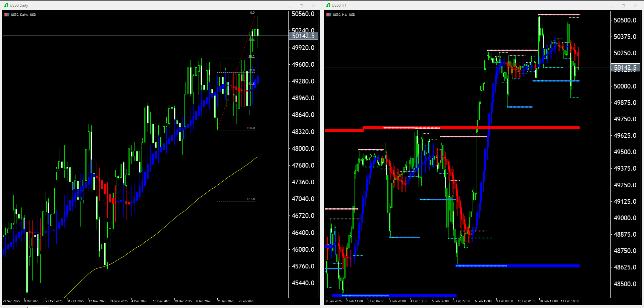644x308 pixels.
Task: Click the 161.8 Fibonacci level label
Action: [x=251, y=199]
